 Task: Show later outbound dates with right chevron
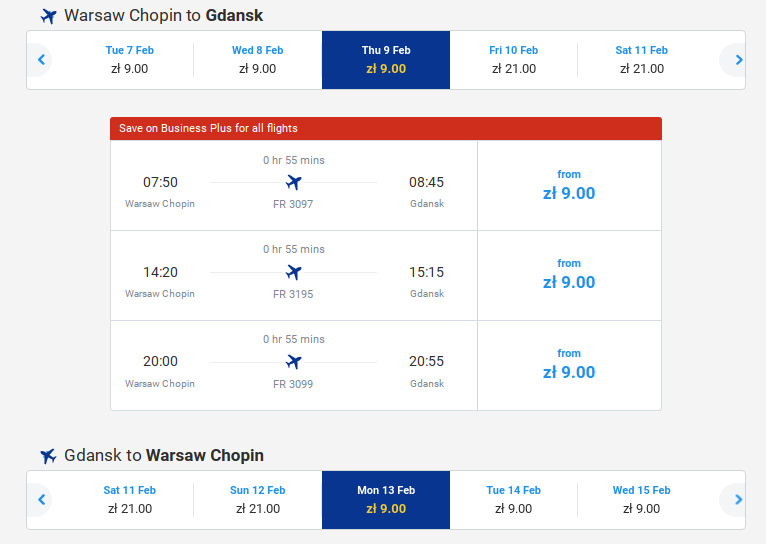point(739,60)
